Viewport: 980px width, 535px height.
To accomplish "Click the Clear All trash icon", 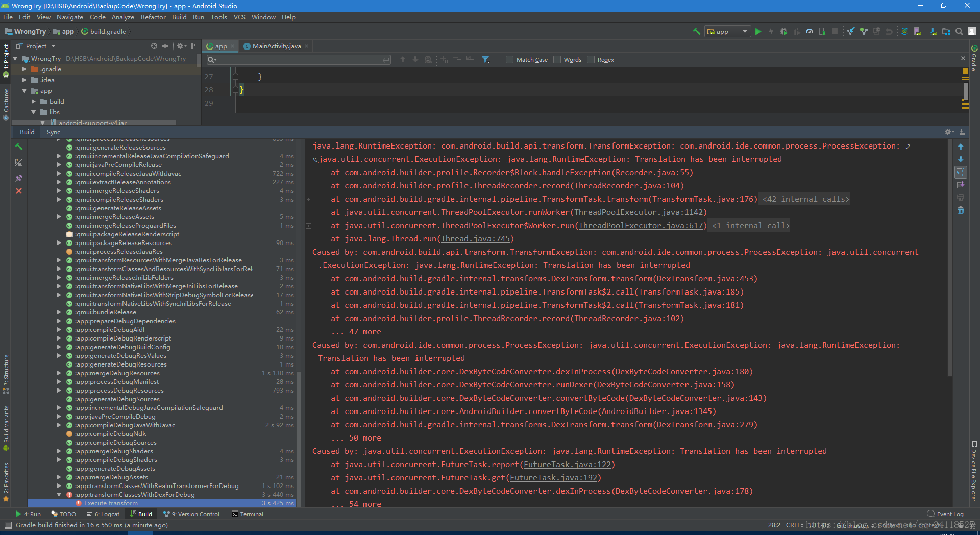I will coord(961,210).
